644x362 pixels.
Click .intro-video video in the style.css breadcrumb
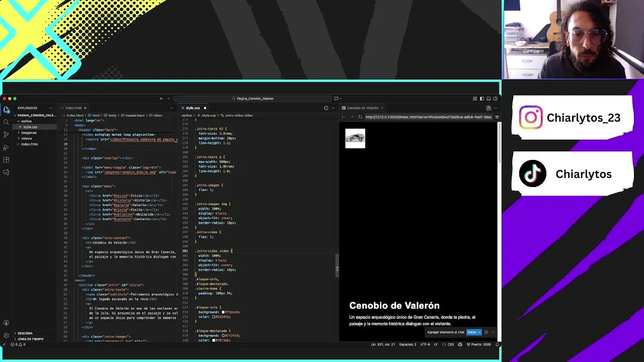(239, 116)
